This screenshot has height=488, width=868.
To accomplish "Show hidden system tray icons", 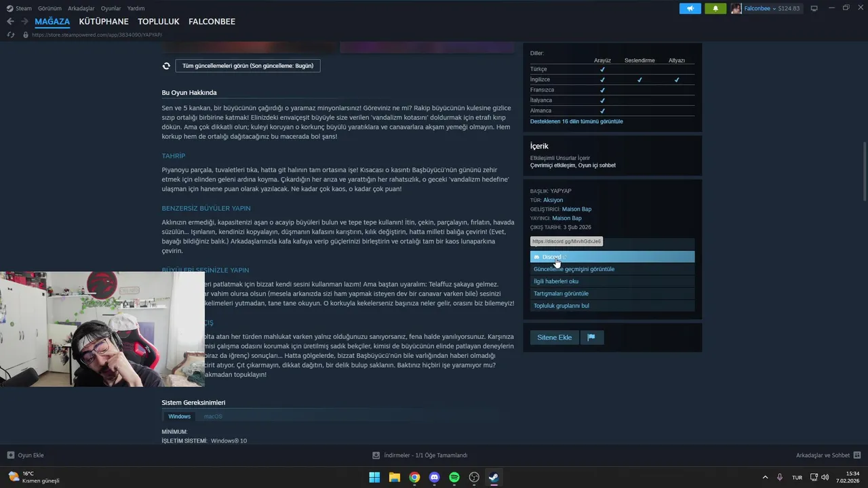I will pyautogui.click(x=766, y=477).
